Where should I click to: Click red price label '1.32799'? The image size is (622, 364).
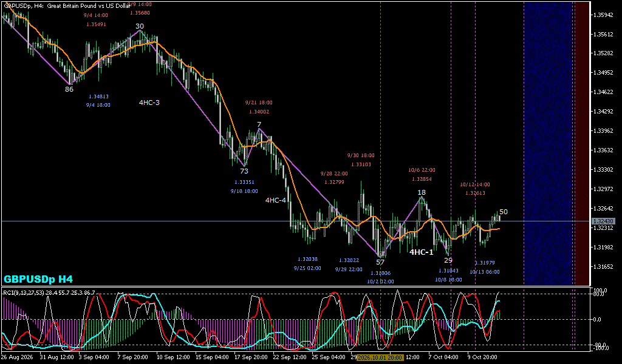(335, 182)
